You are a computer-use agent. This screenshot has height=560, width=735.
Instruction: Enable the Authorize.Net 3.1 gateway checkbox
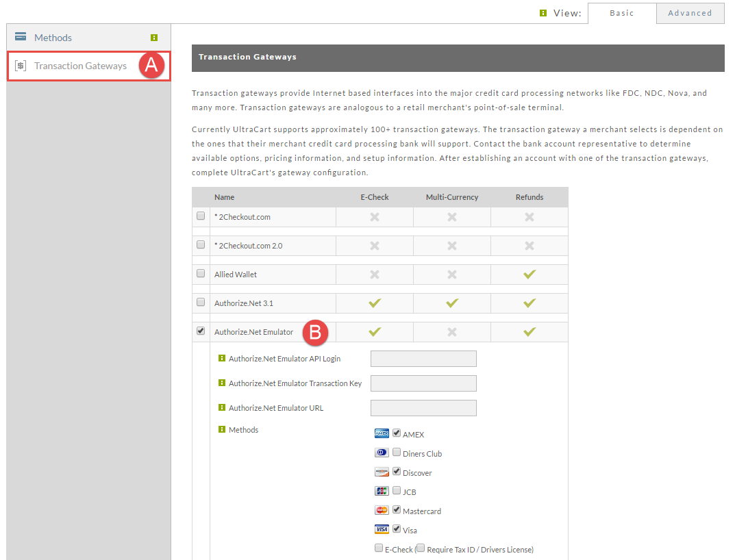pyautogui.click(x=201, y=303)
